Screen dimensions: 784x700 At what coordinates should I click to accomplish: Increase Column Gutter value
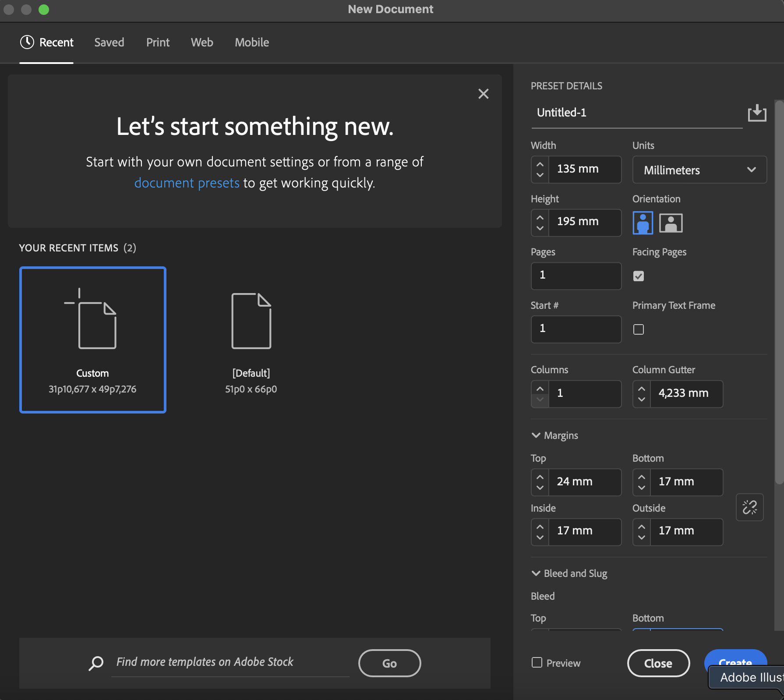pos(641,389)
